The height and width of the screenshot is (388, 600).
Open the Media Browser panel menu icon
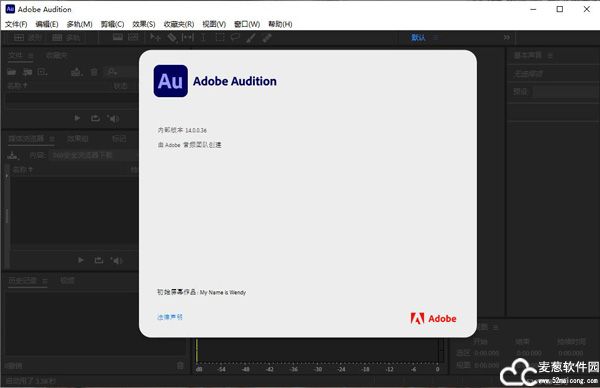tap(52, 139)
